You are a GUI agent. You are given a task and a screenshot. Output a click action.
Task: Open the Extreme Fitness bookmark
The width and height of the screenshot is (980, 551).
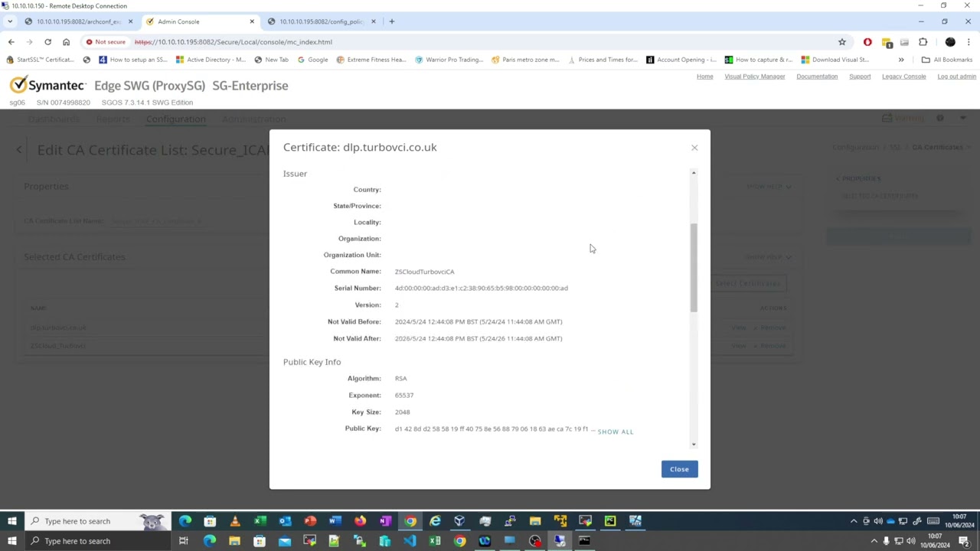coord(371,60)
